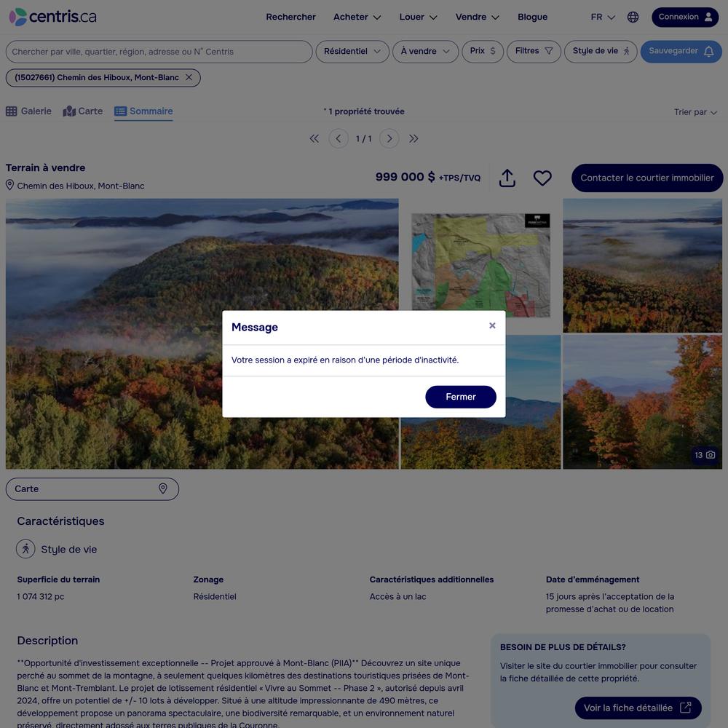Go to next page arrow
The height and width of the screenshot is (728, 728).
389,138
